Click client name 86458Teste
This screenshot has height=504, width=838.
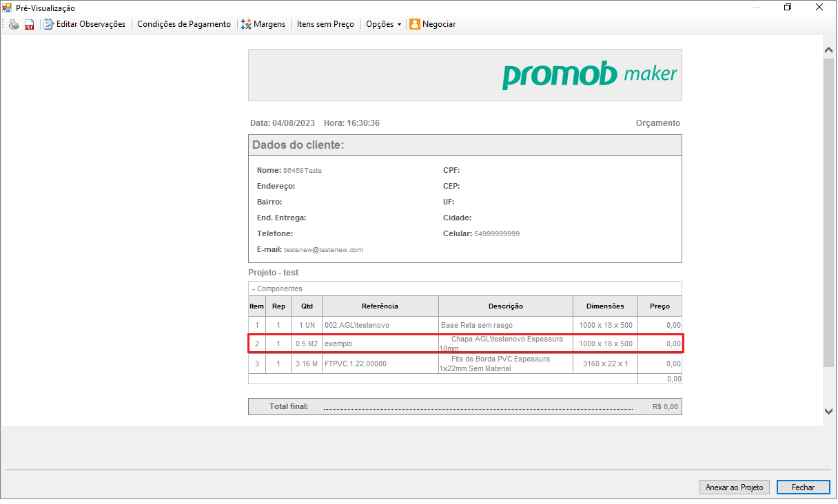[303, 170]
